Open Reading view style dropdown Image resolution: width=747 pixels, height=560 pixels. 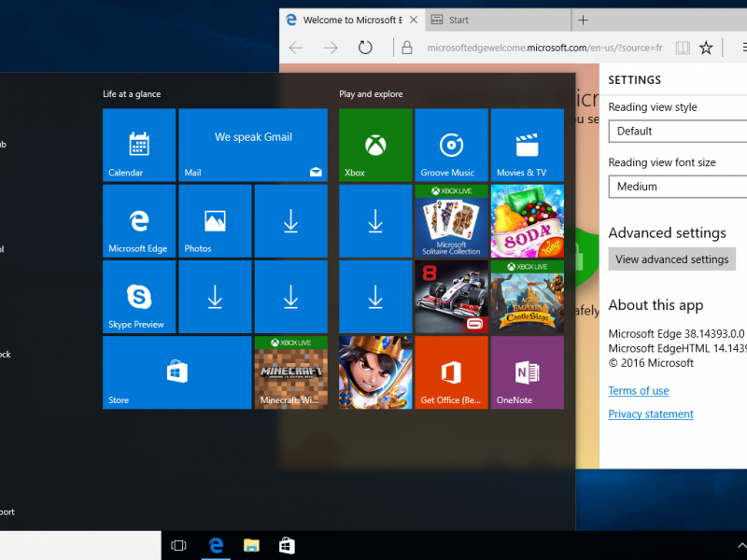(678, 131)
